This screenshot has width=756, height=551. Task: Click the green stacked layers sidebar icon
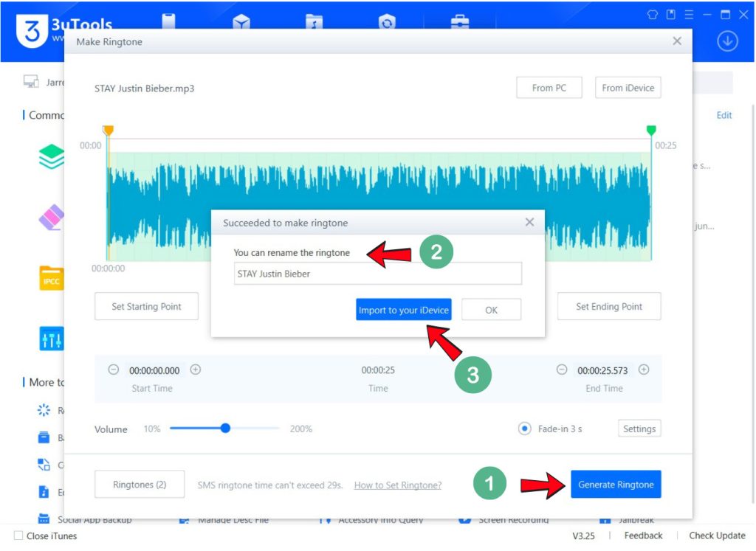coord(51,156)
